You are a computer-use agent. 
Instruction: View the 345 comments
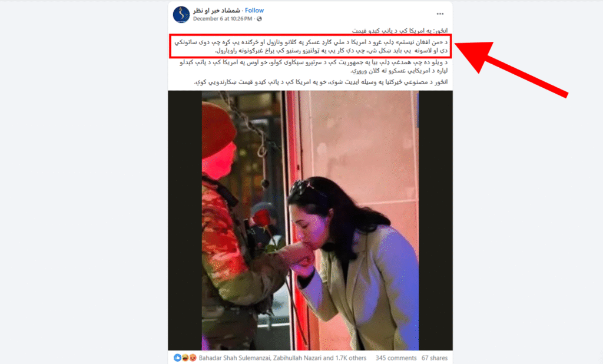pos(396,358)
